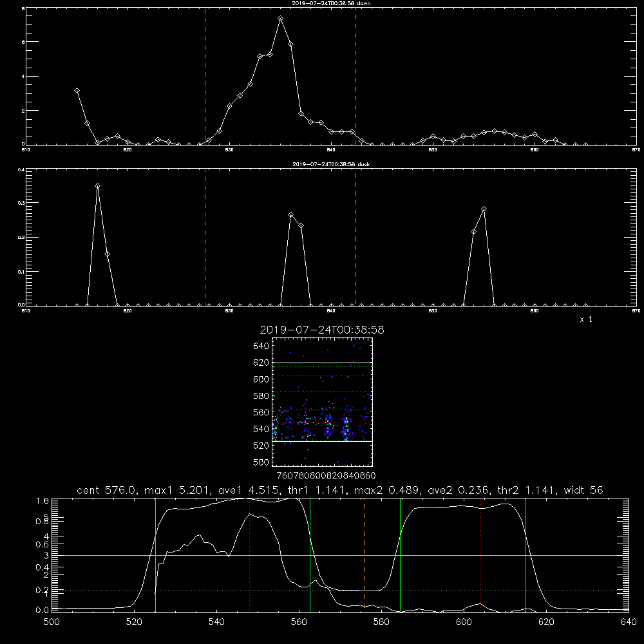Click the first solid green line near 525
Image resolution: width=644 pixels, height=644 pixels.
(x=156, y=555)
